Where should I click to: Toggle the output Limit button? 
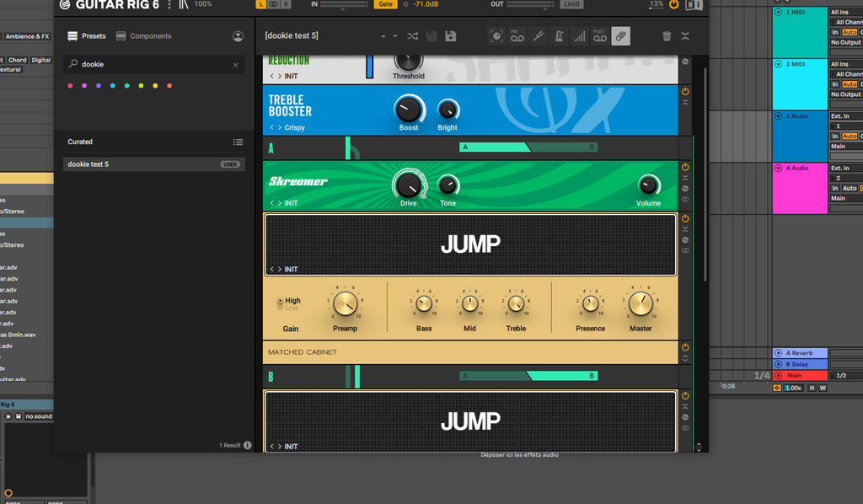572,4
